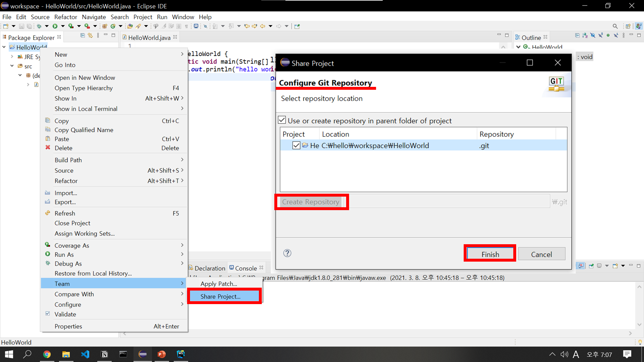Click the '.git' cell in the Repository column
This screenshot has width=644, height=362.
pos(484,145)
